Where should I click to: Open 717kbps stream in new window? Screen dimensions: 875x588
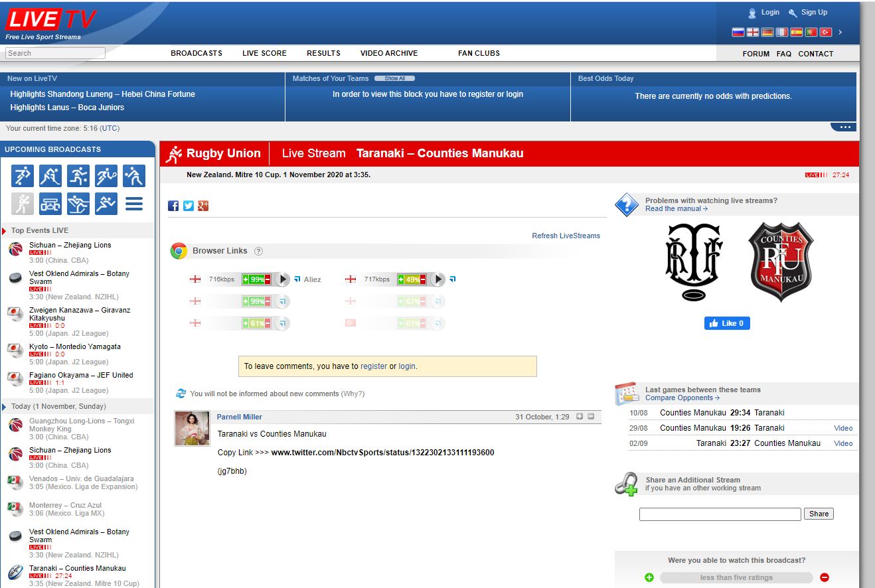click(452, 279)
